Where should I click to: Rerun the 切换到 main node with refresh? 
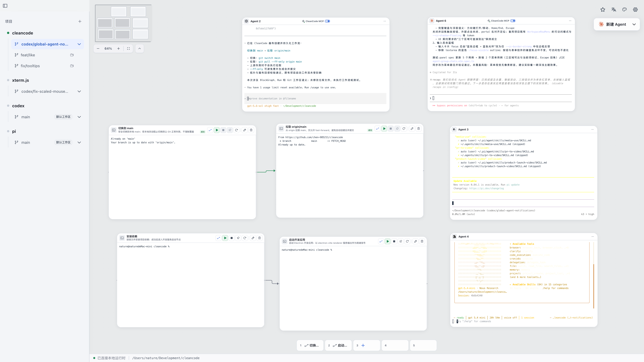click(237, 130)
